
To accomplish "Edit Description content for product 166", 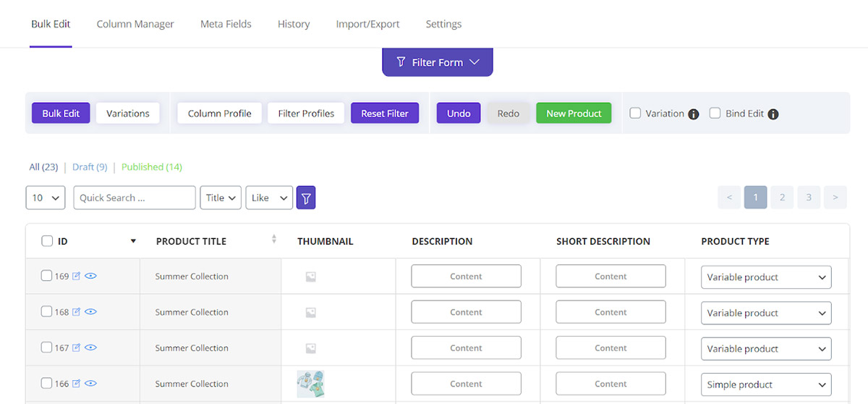I will point(466,384).
